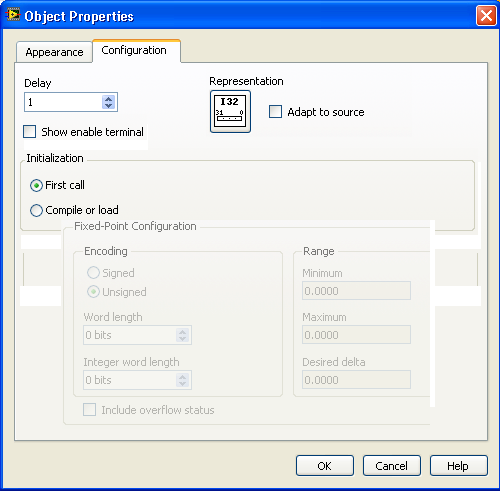
Task: Click the Cancel button
Action: tap(392, 466)
